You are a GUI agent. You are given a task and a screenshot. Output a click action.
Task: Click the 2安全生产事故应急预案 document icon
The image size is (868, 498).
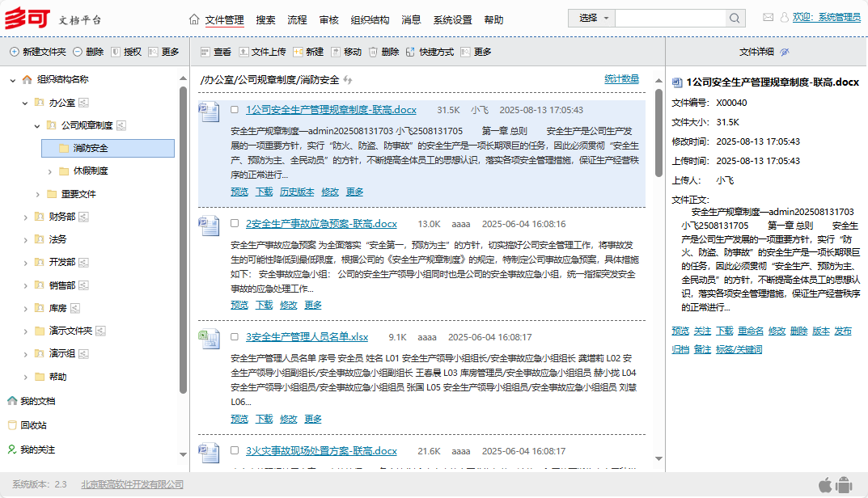[210, 226]
